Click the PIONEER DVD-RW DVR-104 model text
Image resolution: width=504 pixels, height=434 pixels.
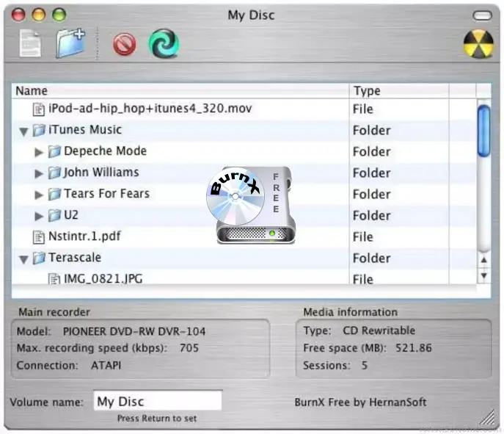134,331
